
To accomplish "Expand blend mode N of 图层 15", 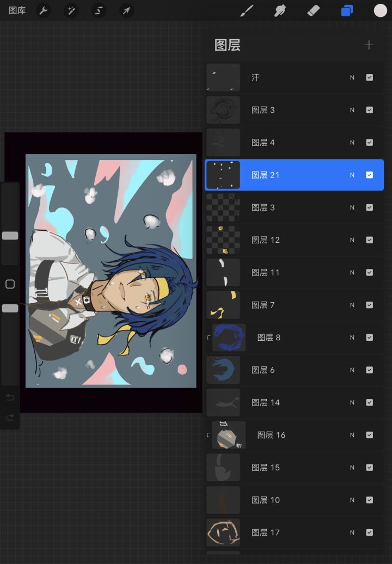I will tap(352, 467).
